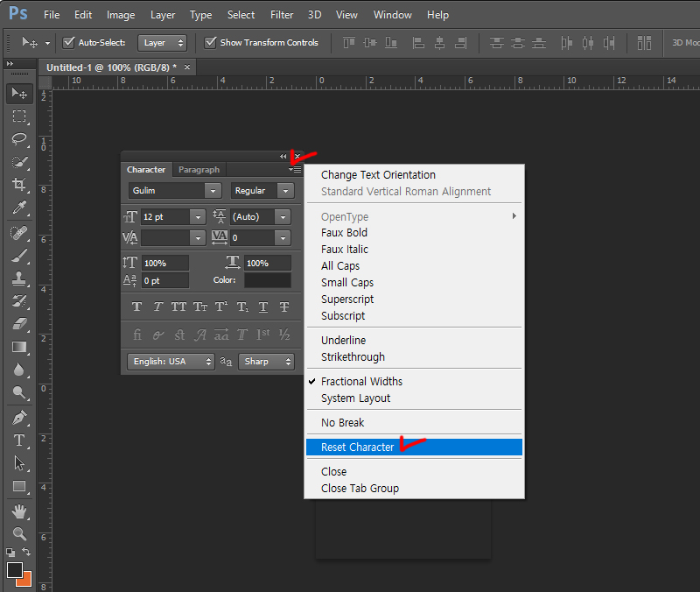Viewport: 700px width, 592px height.
Task: Open the kerning dropdown arrow
Action: tap(198, 238)
